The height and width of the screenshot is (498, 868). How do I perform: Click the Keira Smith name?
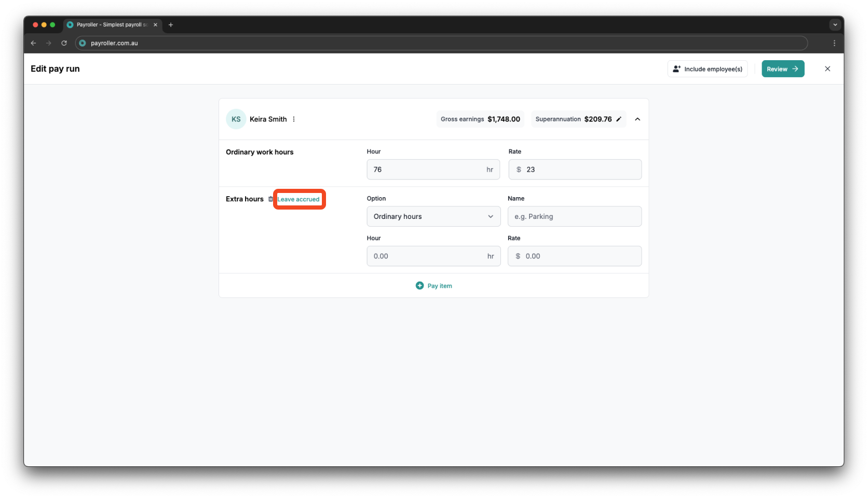point(268,119)
